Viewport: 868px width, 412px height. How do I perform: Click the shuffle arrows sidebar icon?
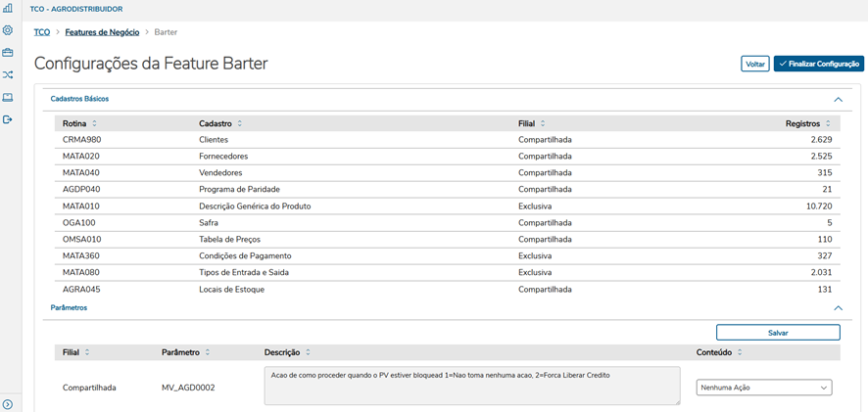tap(8, 74)
